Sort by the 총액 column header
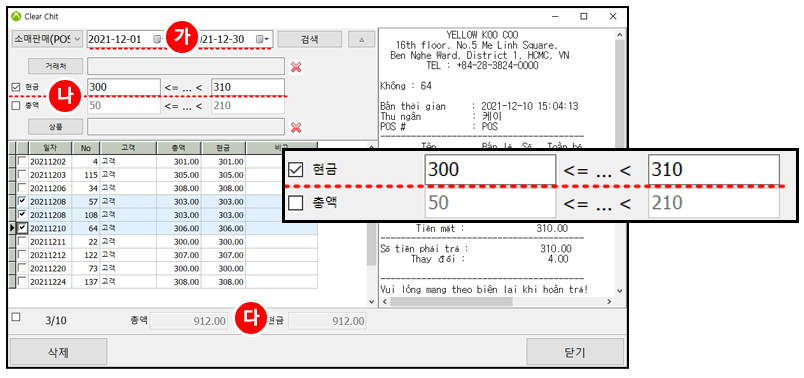 (178, 148)
